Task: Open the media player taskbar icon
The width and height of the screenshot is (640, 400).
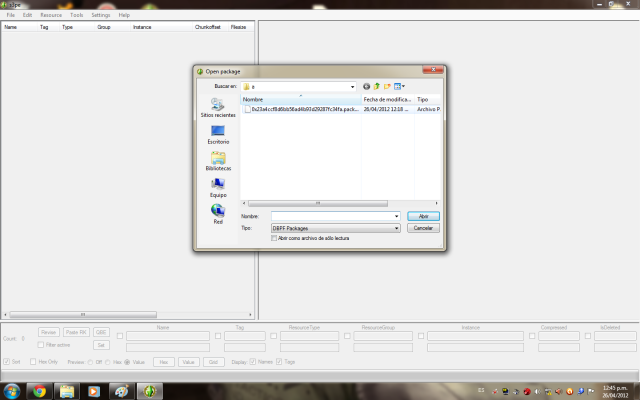Action: tap(94, 391)
